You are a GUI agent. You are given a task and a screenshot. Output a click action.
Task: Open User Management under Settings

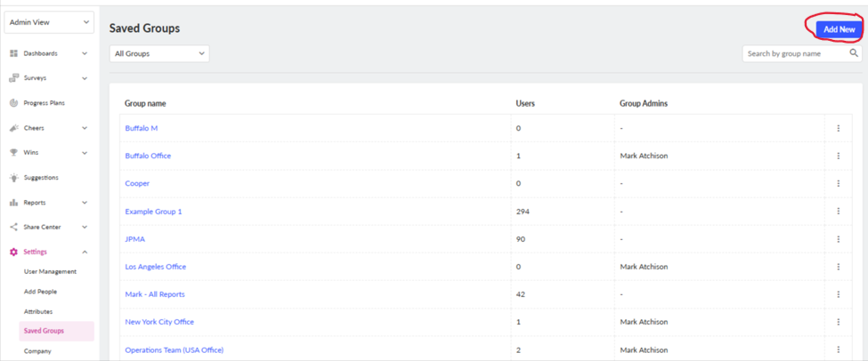[51, 271]
